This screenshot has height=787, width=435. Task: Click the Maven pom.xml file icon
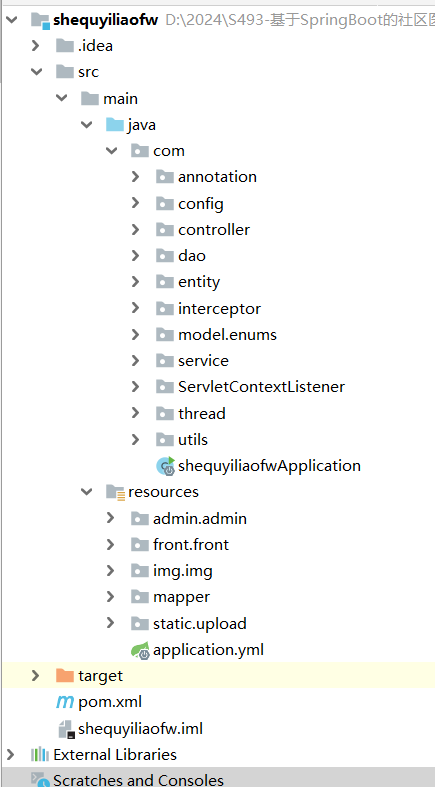[x=65, y=702]
